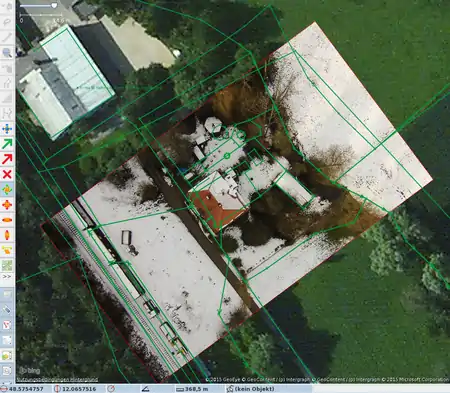
Task: Select the horizontal oval scale-X tool
Action: tap(7, 220)
